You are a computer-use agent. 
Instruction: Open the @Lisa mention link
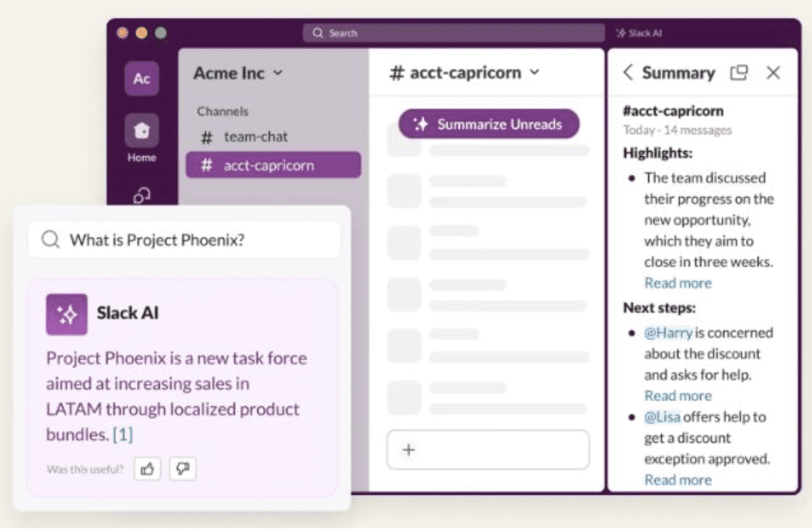click(663, 417)
